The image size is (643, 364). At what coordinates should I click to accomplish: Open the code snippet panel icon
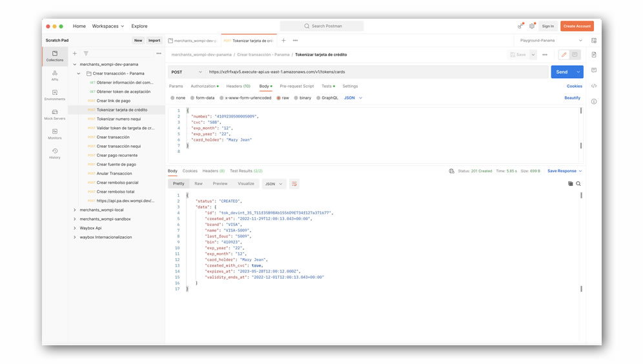coord(594,86)
